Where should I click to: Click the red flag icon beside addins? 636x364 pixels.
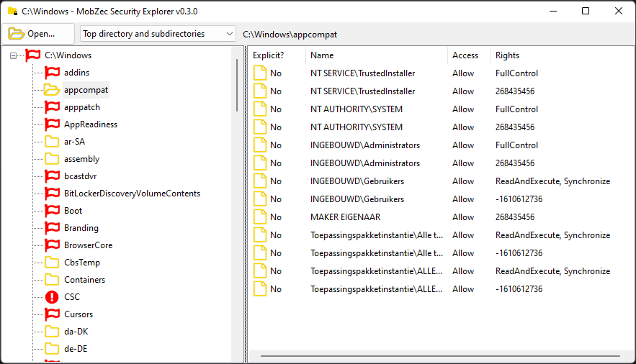[x=52, y=73]
